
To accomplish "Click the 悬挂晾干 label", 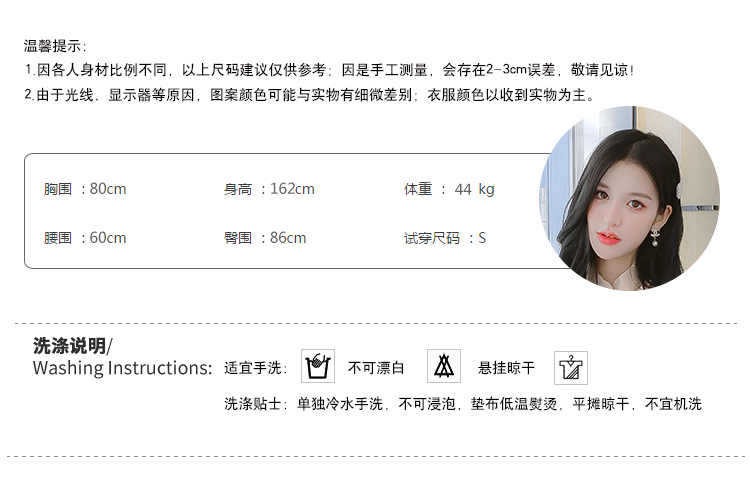I will click(506, 368).
